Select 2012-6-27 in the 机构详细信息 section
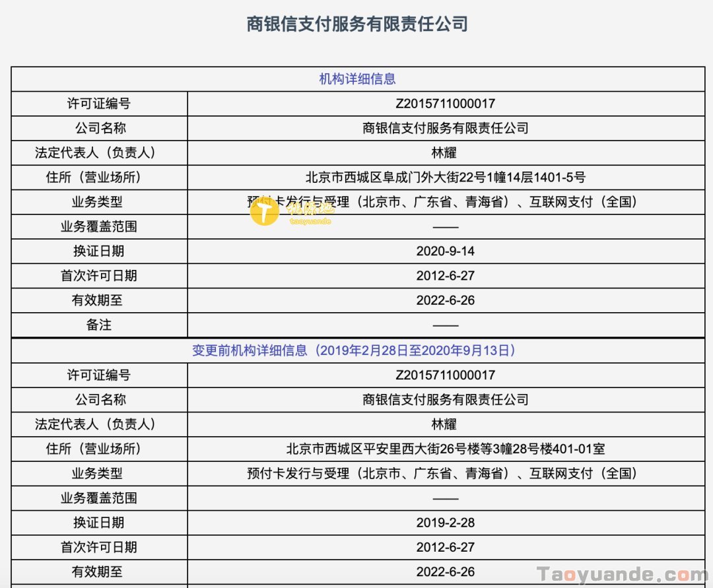The image size is (713, 588). (x=445, y=276)
